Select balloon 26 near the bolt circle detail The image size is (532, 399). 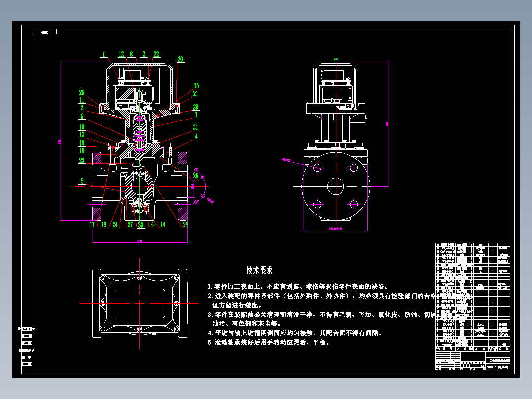[196, 175]
